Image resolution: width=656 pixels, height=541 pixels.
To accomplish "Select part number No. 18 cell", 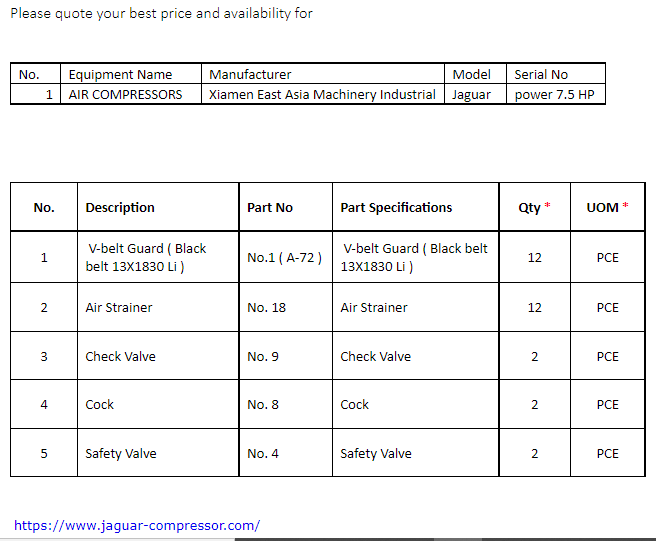I will click(x=286, y=308).
